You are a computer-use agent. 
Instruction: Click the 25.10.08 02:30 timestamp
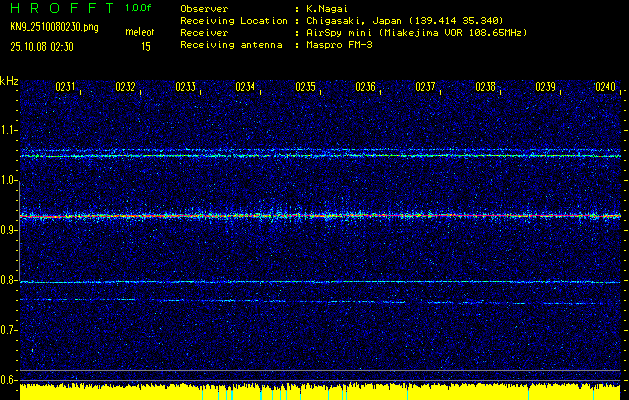click(x=40, y=46)
